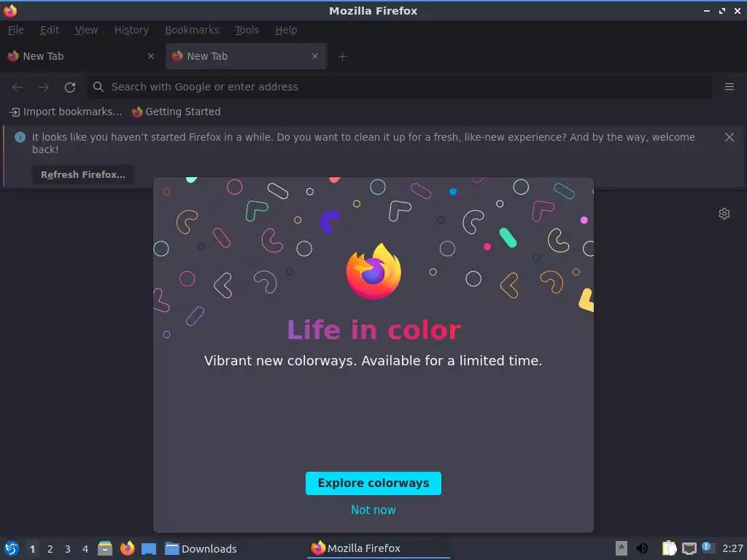Open the Bookmarks menu
747x560 pixels.
[192, 30]
